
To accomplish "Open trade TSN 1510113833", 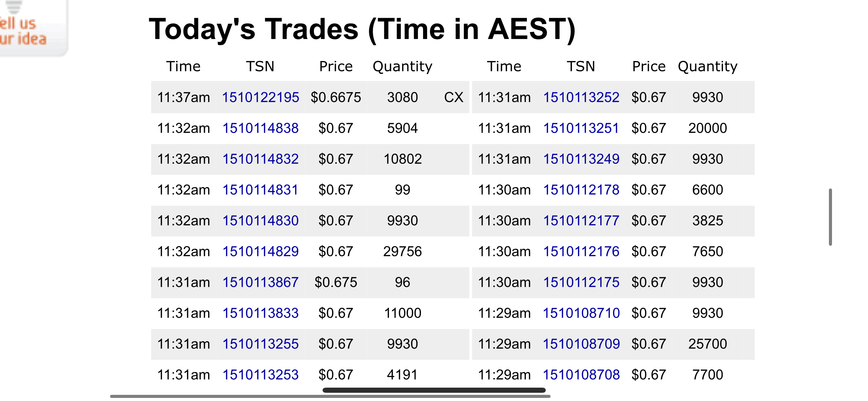I will pyautogui.click(x=261, y=313).
